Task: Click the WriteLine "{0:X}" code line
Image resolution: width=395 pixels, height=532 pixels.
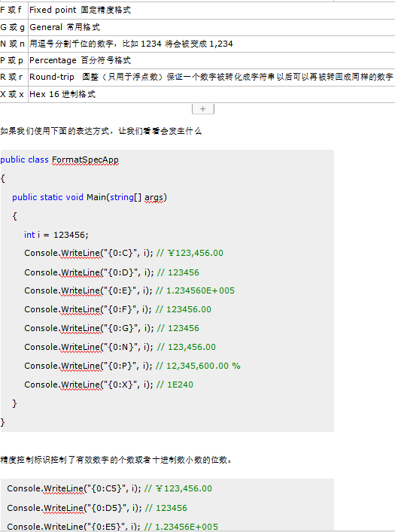Action: (108, 385)
